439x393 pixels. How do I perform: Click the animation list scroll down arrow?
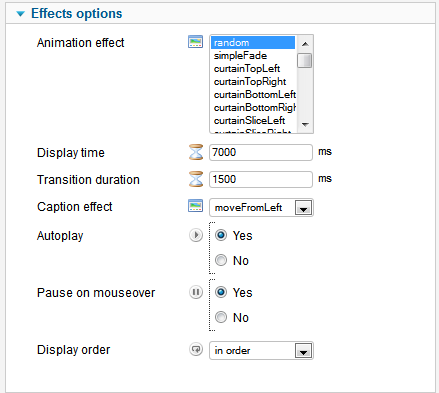(305, 125)
